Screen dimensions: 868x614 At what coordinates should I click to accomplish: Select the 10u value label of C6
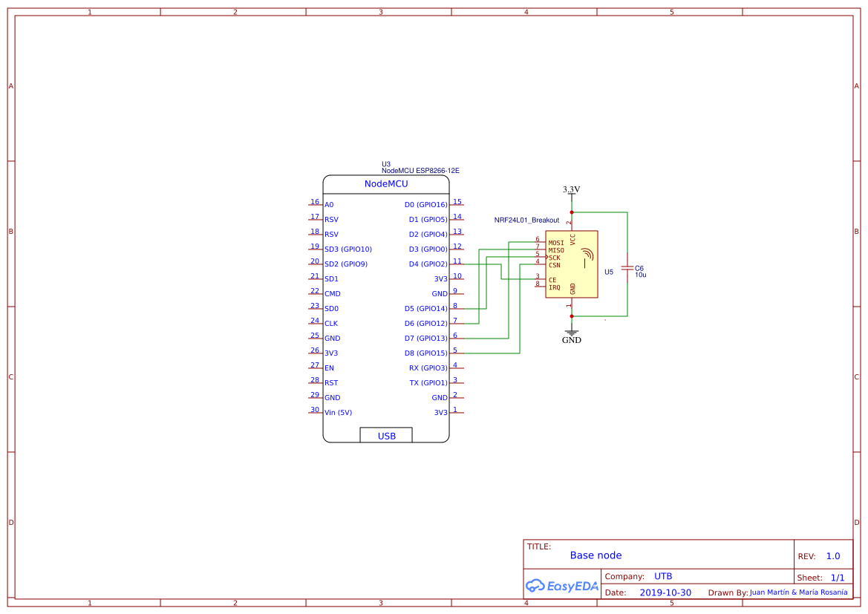point(642,273)
